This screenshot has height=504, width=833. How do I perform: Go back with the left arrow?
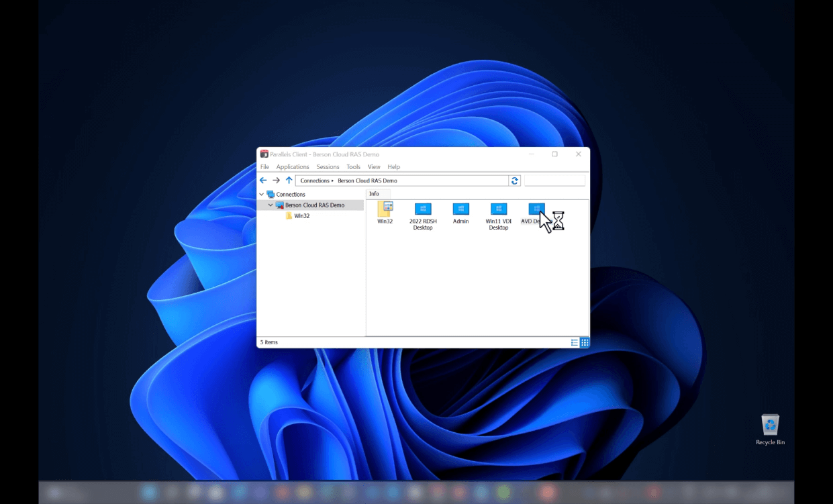[263, 181]
